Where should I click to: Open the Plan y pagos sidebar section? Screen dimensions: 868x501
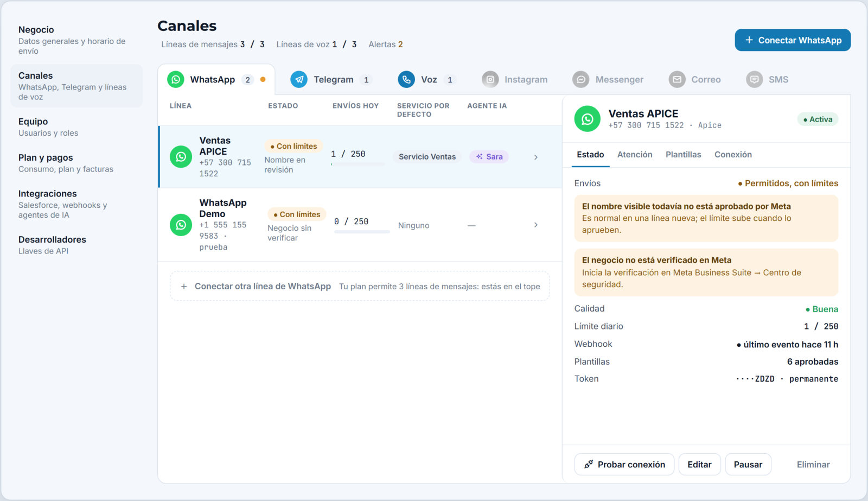pyautogui.click(x=76, y=163)
